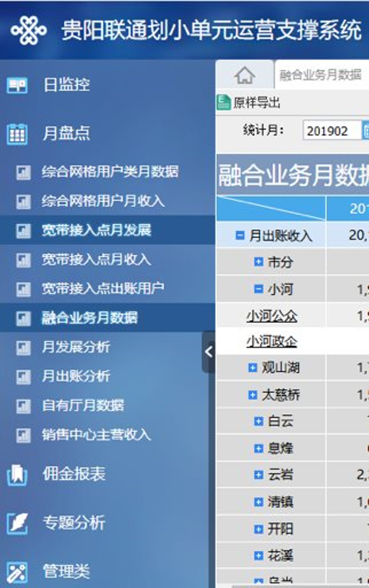Open the 佣金报表 menu
This screenshot has height=588, width=369.
74,474
